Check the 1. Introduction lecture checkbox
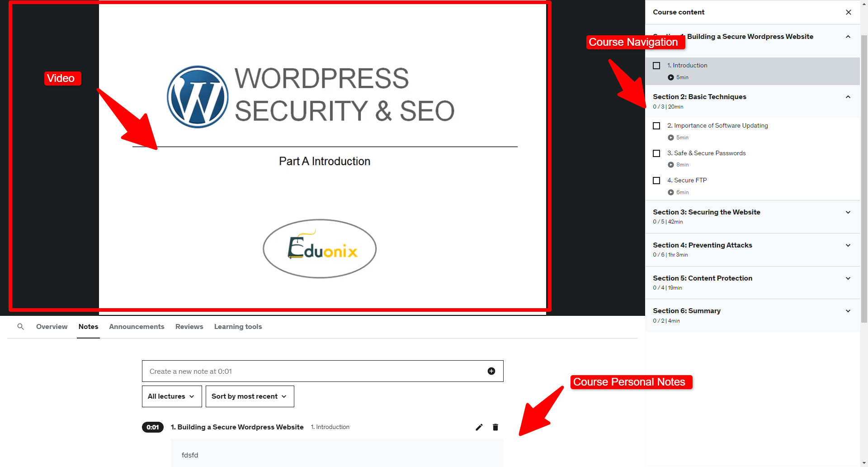This screenshot has width=868, height=467. [x=656, y=66]
